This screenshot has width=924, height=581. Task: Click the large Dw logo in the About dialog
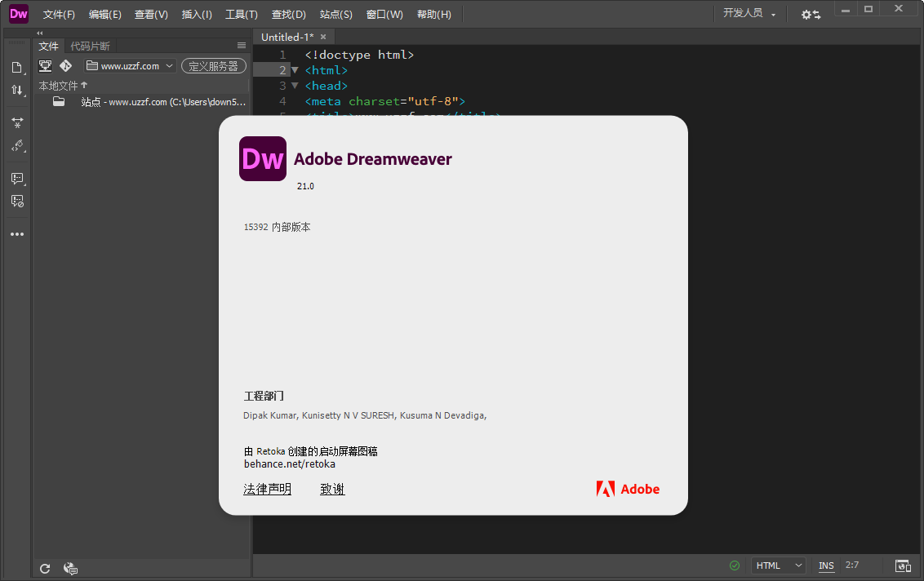(x=263, y=159)
